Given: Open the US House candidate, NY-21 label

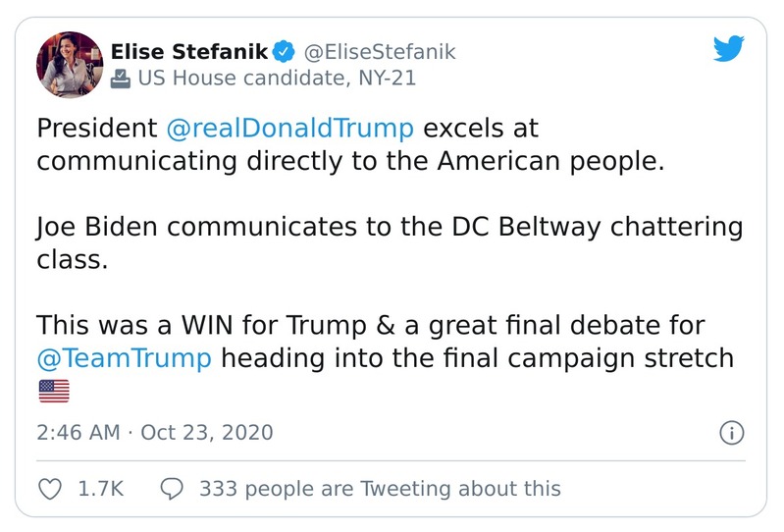Looking at the screenshot, I should (276, 79).
